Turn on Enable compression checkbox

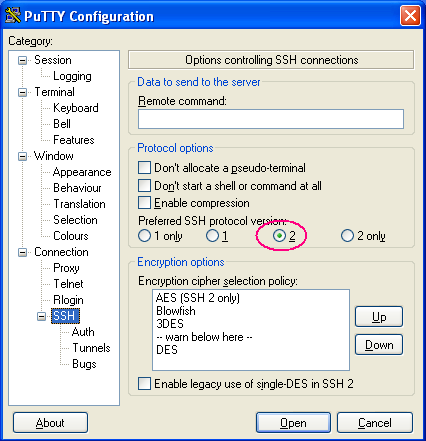144,203
